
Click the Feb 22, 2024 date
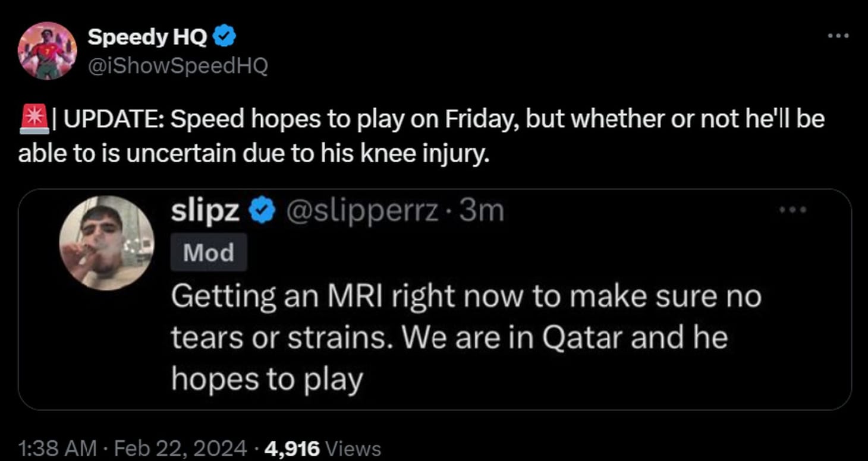180,448
